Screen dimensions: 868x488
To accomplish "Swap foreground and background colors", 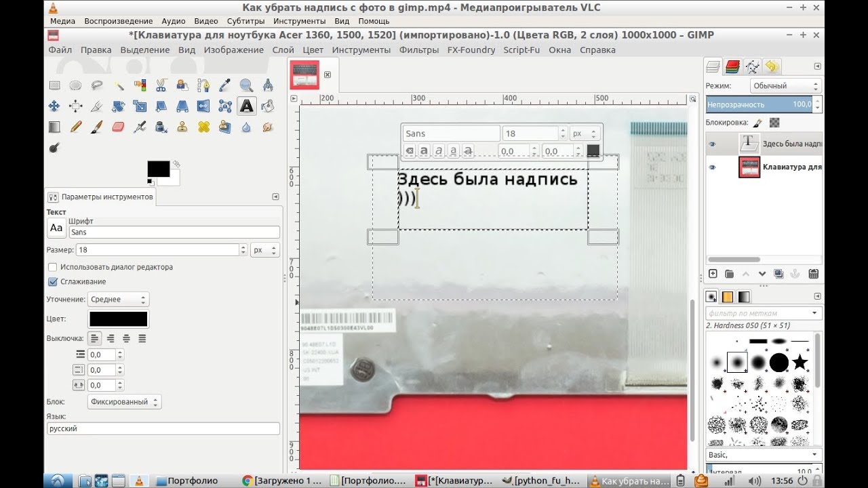I will tap(176, 163).
